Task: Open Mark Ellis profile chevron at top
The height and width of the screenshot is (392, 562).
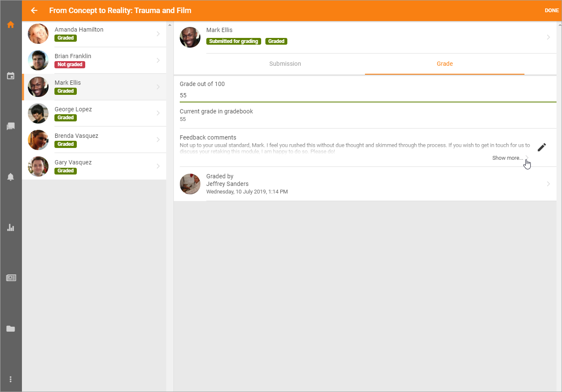Action: (548, 38)
